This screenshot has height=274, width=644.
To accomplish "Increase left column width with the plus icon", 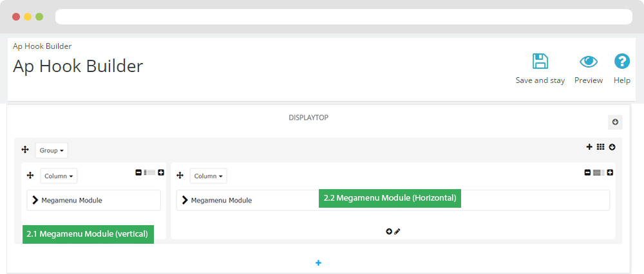I will 161,172.
